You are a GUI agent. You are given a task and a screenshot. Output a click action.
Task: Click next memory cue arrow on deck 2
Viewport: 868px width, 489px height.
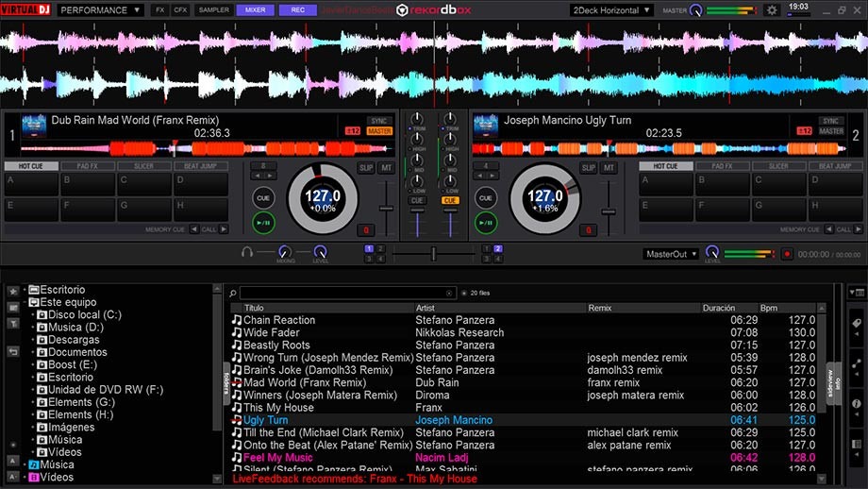pos(858,229)
